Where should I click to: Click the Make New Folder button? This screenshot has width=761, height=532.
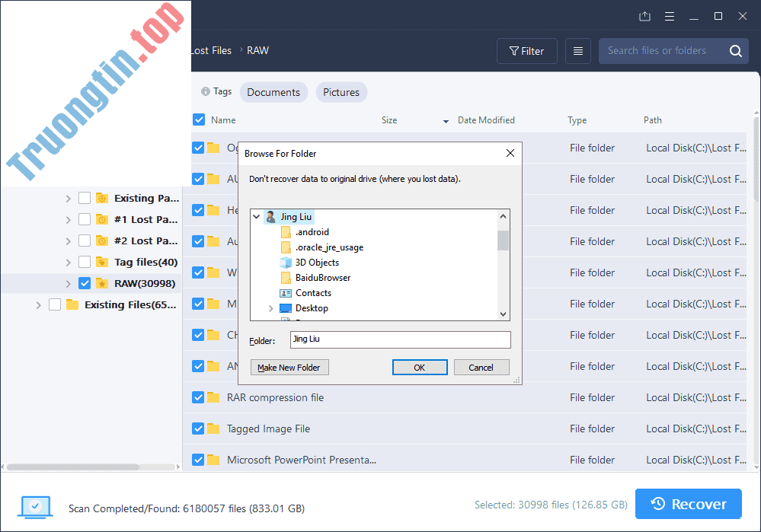tap(289, 368)
